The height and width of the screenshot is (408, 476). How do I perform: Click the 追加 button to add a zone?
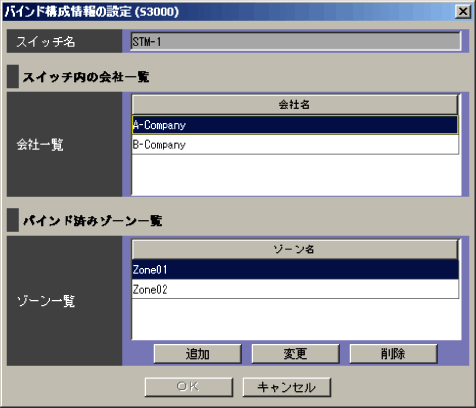click(x=198, y=354)
